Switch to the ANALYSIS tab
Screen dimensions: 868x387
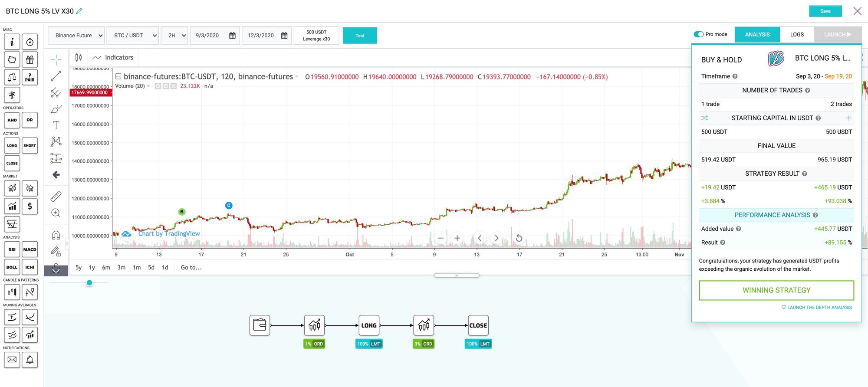coord(757,34)
